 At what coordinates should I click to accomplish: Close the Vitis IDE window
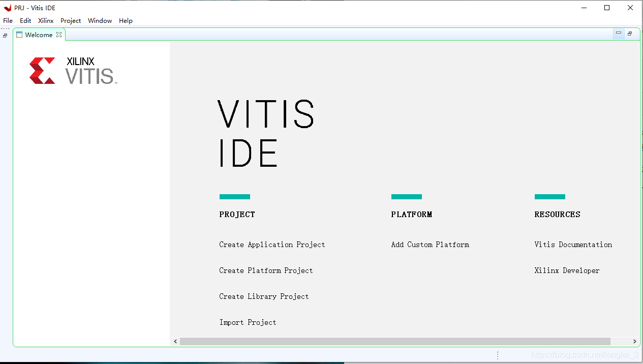point(630,8)
